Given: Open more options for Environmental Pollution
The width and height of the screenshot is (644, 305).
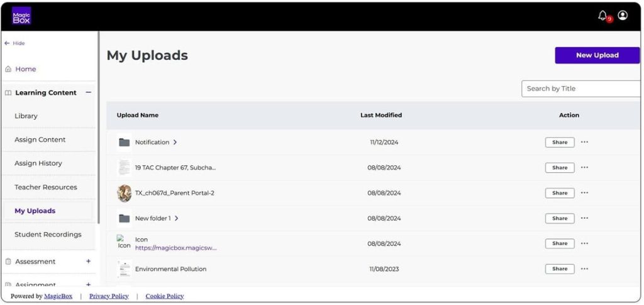Looking at the screenshot, I should click(x=584, y=269).
